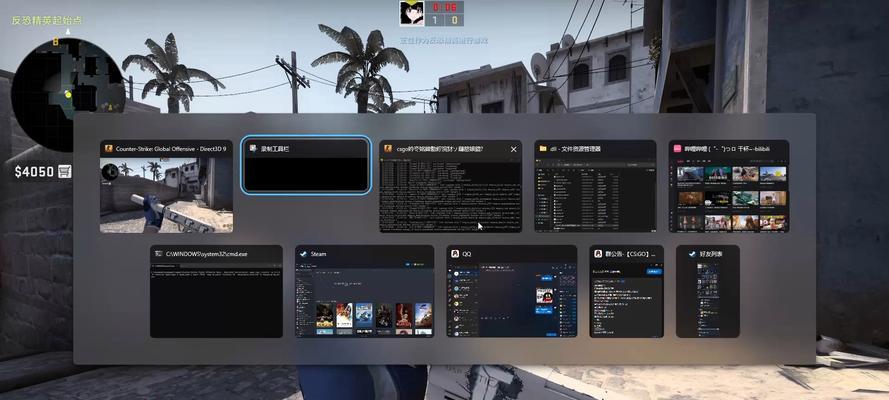Open the 群公告 [CS:GO] window preview
The image size is (889, 400).
[626, 291]
